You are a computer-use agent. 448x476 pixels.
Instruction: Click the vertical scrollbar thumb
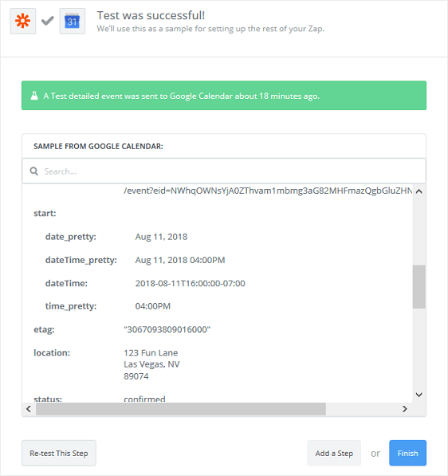tap(419, 286)
